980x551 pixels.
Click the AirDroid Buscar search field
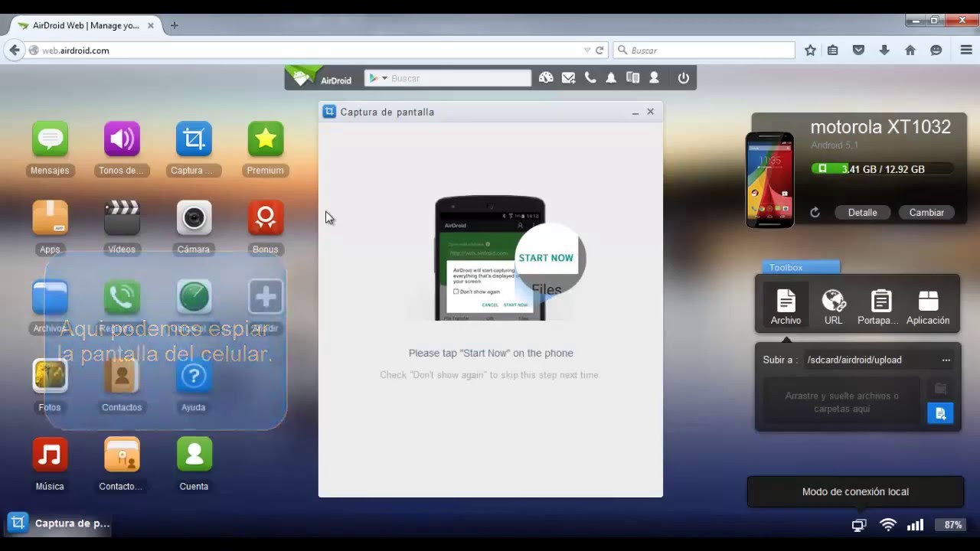459,78
